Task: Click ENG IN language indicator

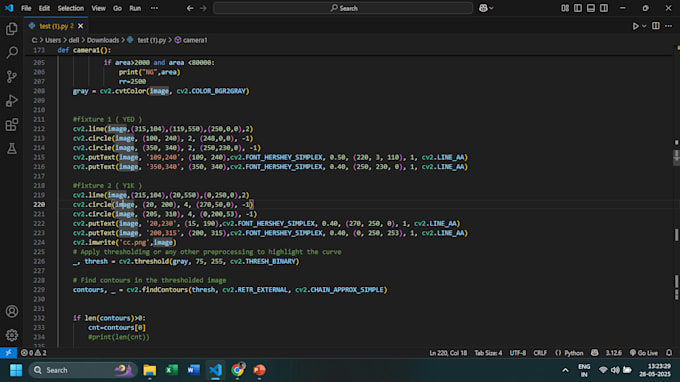Action: pos(584,370)
